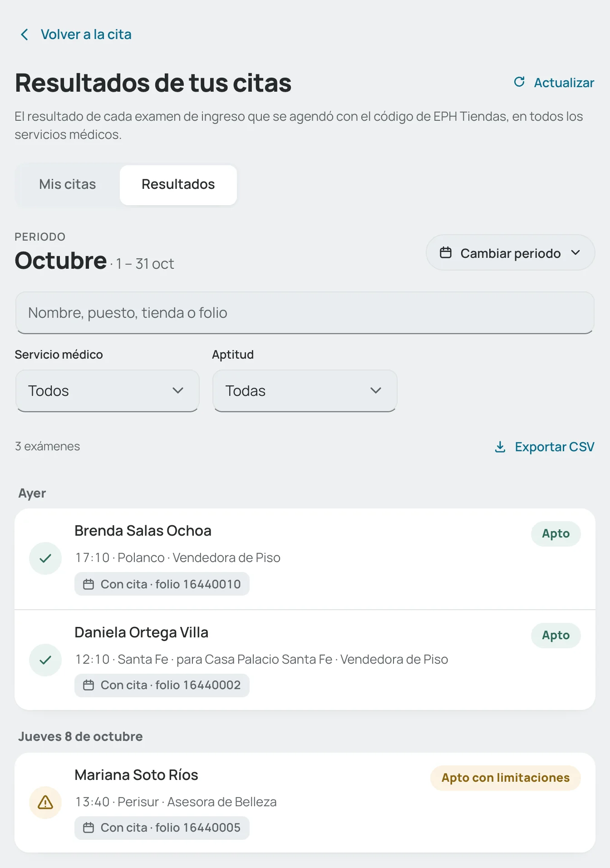Click the green checkmark for Daniela Ortega Villa
Screen dimensions: 610x868
pyautogui.click(x=45, y=660)
